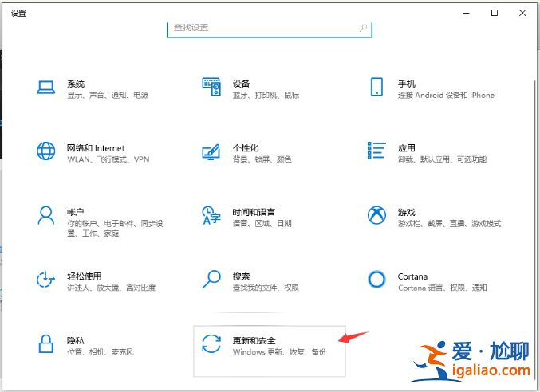Click the 搜索 (Search) category icon

click(x=211, y=280)
